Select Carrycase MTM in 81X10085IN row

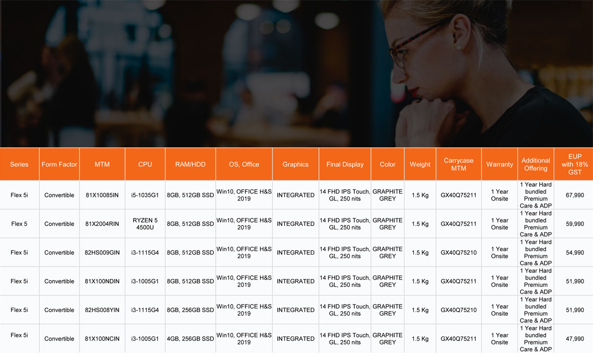pyautogui.click(x=459, y=195)
